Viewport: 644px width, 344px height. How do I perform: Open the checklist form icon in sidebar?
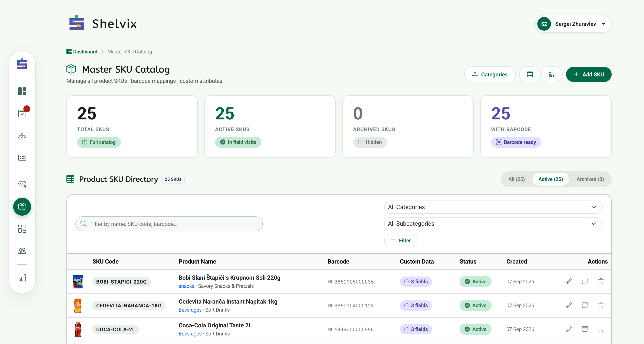pyautogui.click(x=22, y=158)
